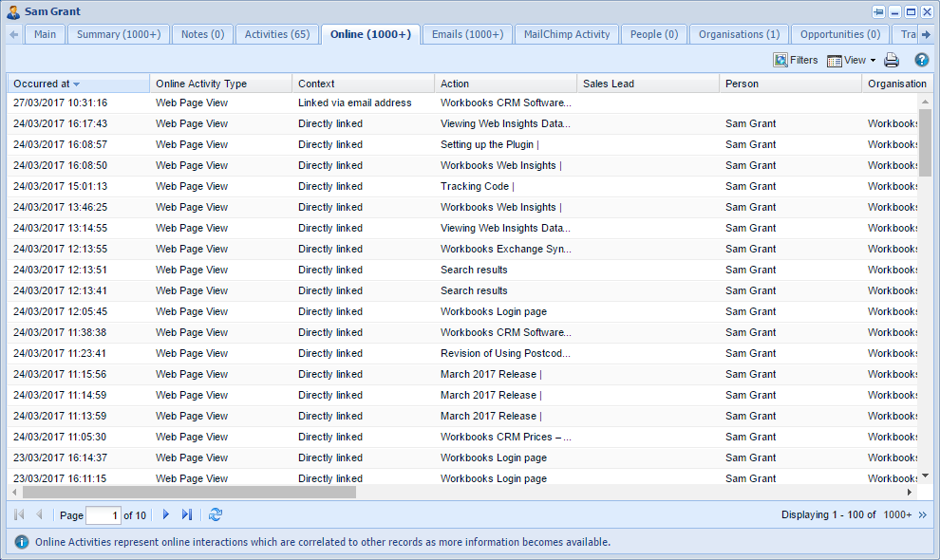Open the Notes (0) tab

(202, 34)
